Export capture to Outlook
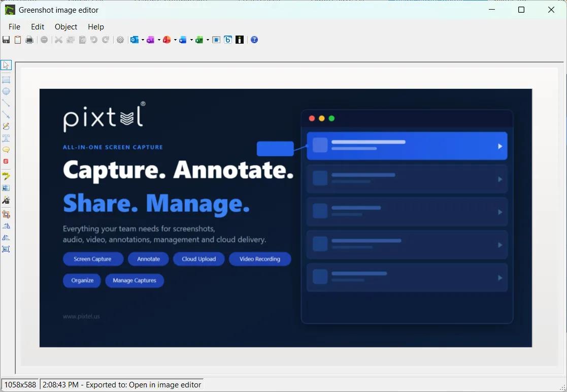Screen dimensions: 567x392 click(x=135, y=40)
